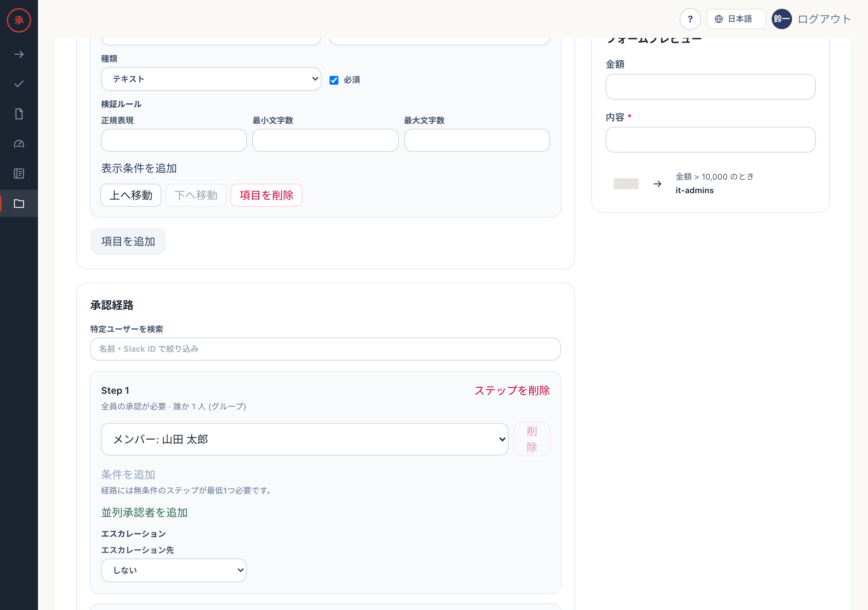Click the 鈴一 user avatar
The image size is (868, 610).
(x=782, y=19)
